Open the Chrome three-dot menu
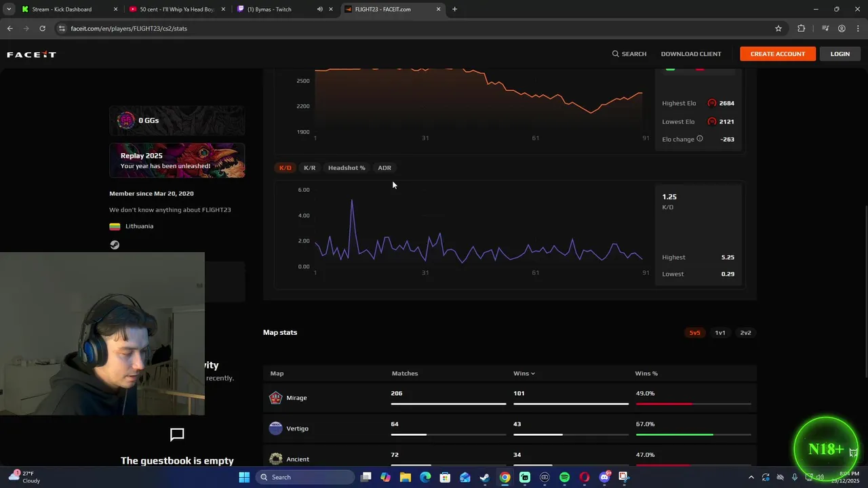Viewport: 868px width, 488px height. click(x=859, y=28)
